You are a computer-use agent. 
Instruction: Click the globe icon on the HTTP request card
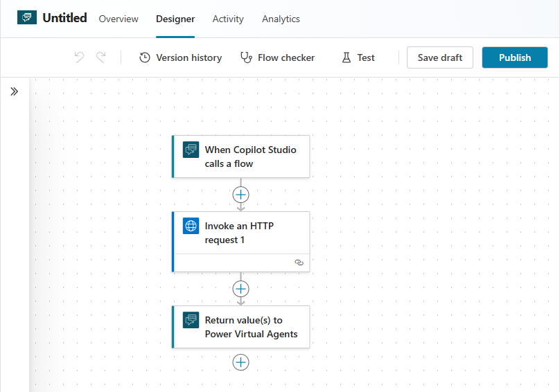click(191, 226)
